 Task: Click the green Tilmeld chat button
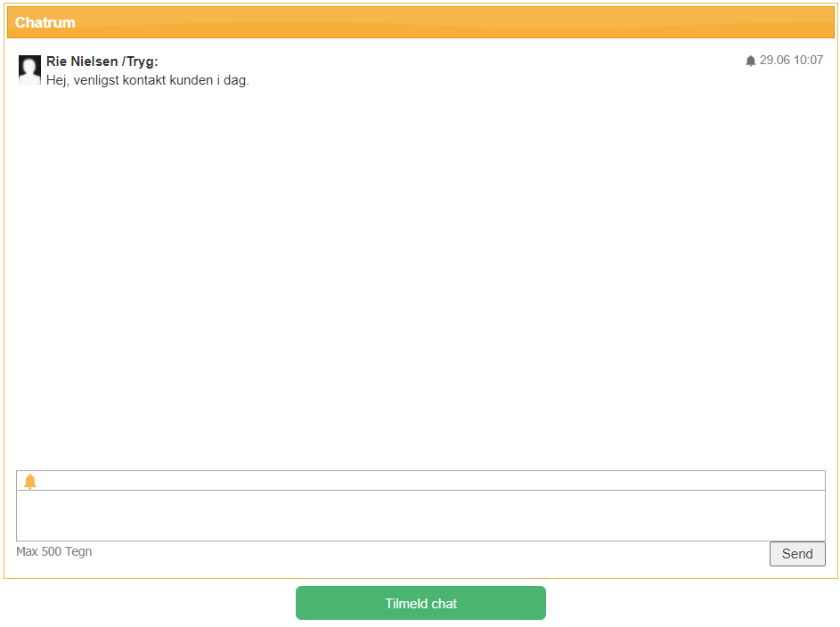click(420, 603)
